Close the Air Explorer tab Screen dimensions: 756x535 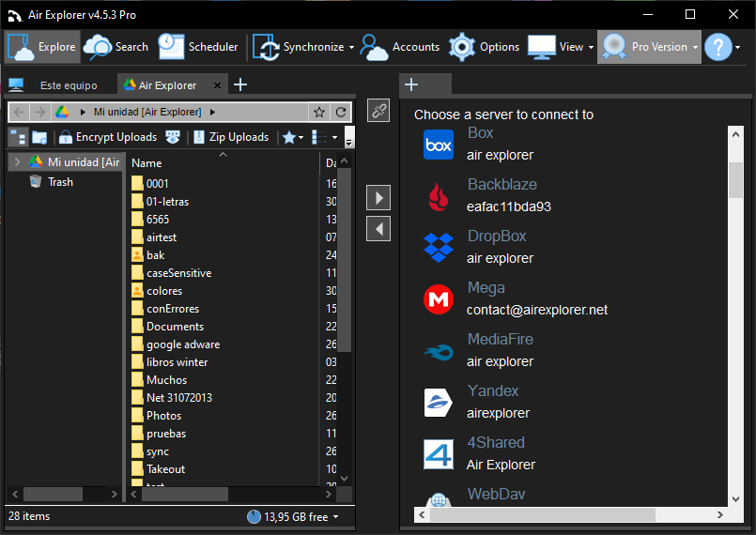[x=218, y=85]
